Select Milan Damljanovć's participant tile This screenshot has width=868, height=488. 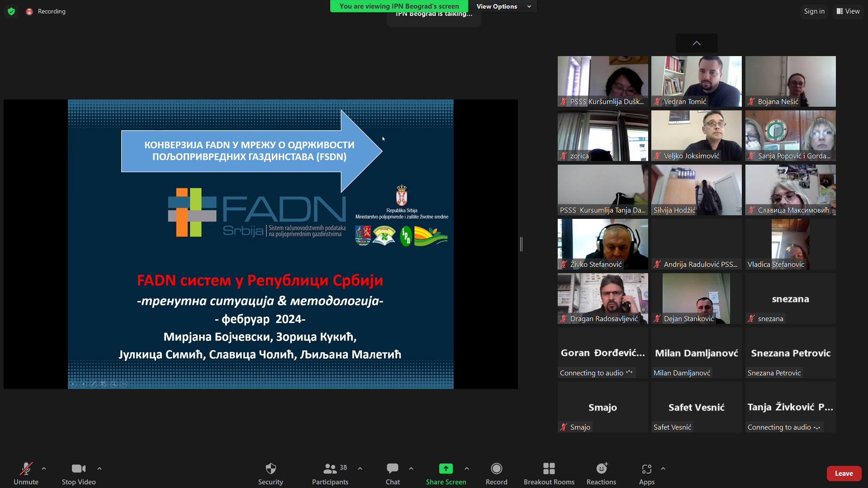pyautogui.click(x=697, y=353)
